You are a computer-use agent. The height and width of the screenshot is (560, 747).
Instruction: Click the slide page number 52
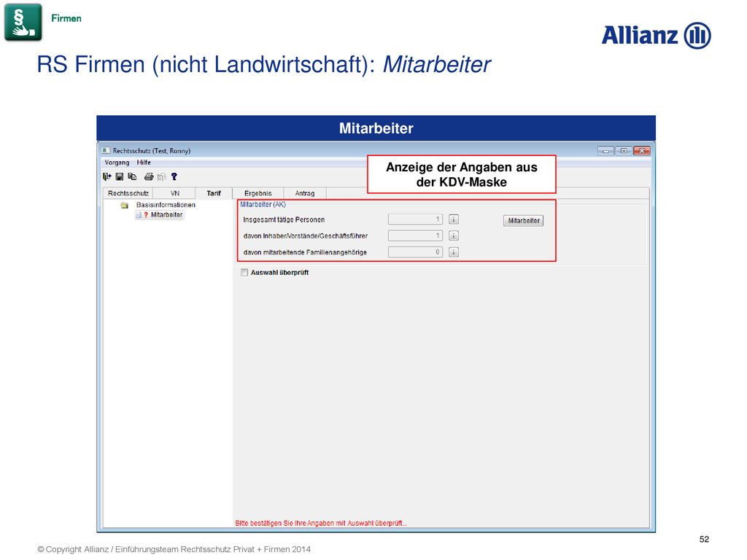point(704,539)
